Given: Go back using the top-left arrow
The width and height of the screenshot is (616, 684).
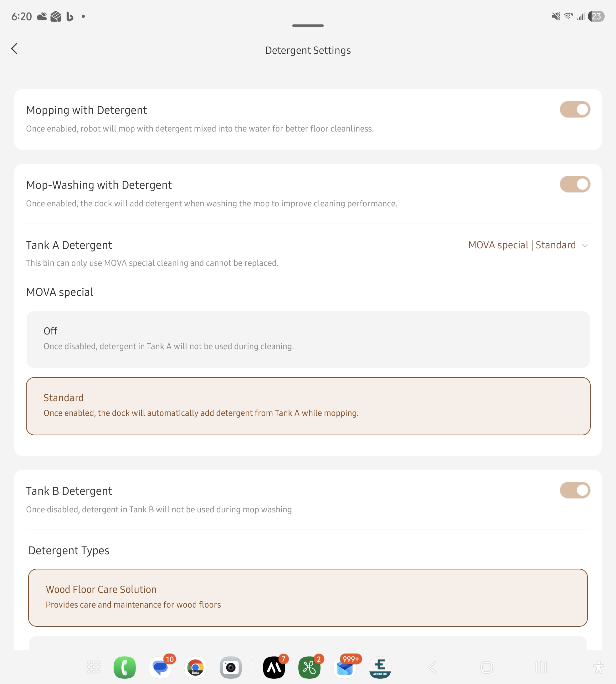Looking at the screenshot, I should (14, 49).
